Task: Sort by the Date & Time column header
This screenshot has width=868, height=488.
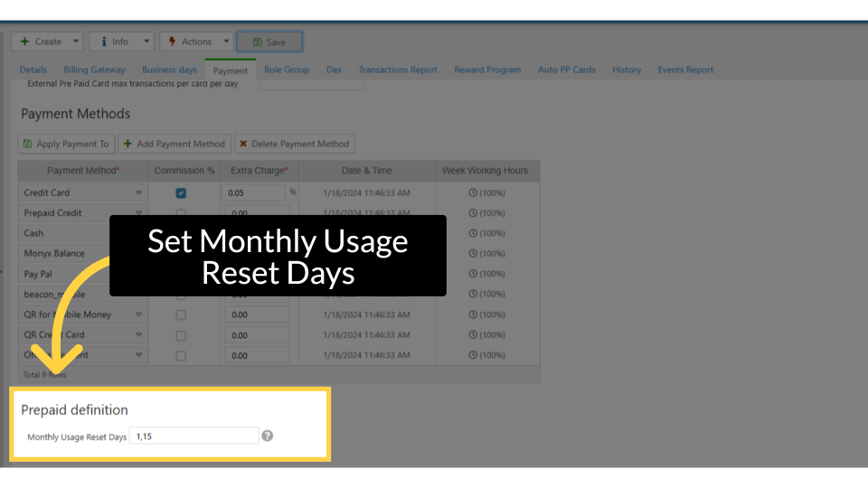Action: tap(366, 170)
